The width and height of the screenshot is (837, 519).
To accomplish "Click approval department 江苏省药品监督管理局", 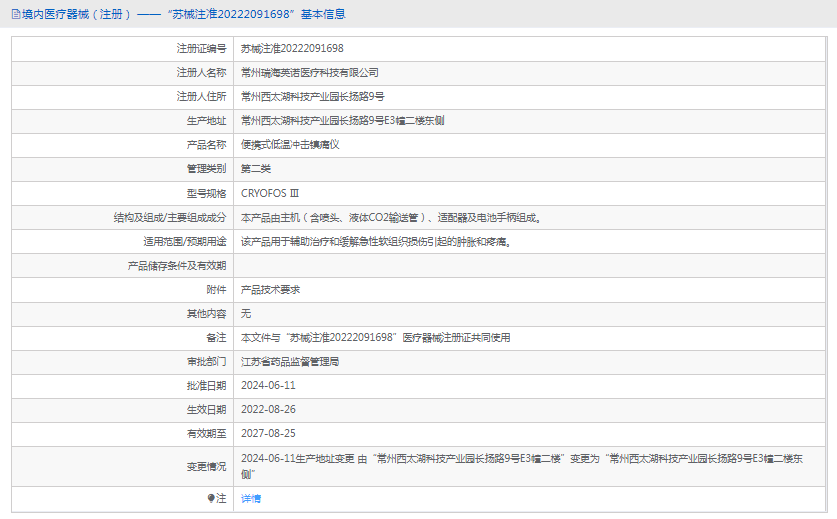I will tap(290, 361).
